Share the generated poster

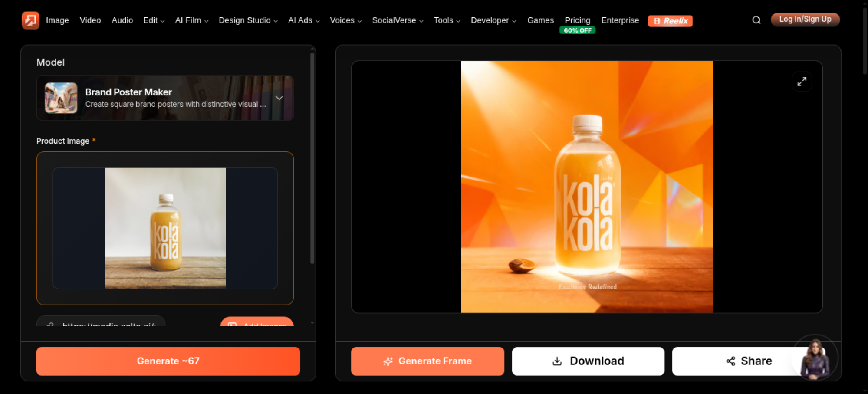[749, 361]
